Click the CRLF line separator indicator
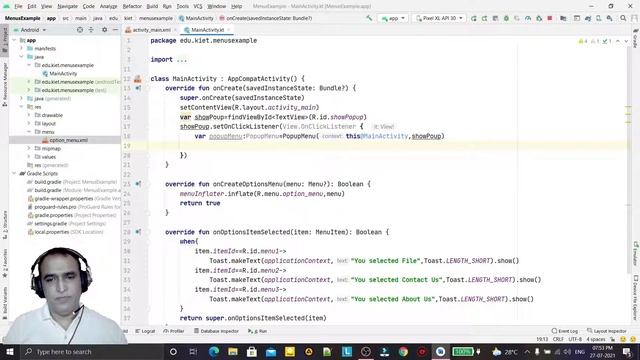This screenshot has height=360, width=640. pos(558,339)
